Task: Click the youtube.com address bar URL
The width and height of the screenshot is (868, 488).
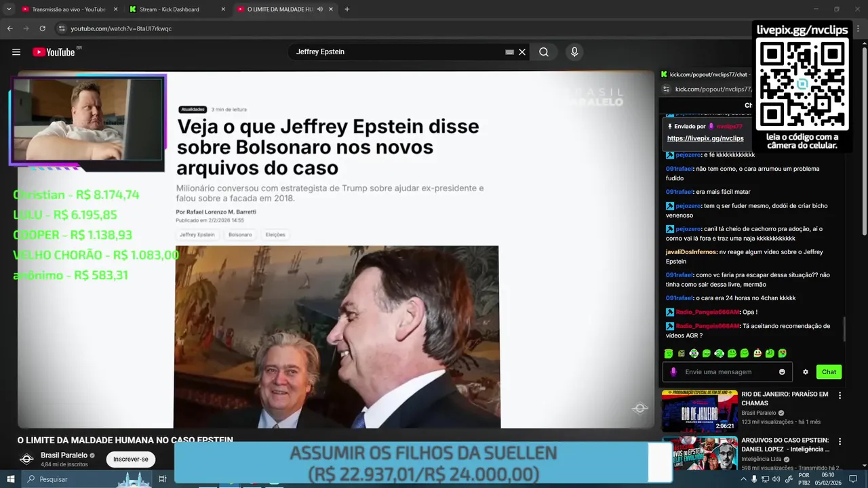Action: (x=121, y=28)
